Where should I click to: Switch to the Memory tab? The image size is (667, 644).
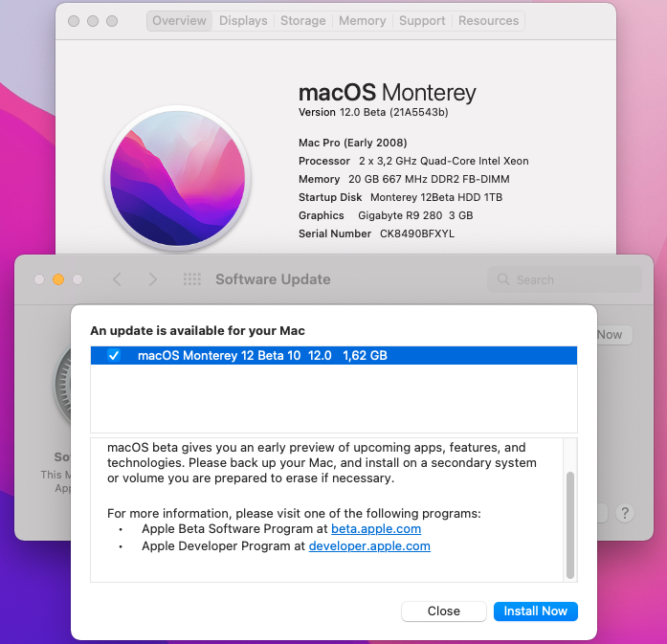(x=362, y=21)
